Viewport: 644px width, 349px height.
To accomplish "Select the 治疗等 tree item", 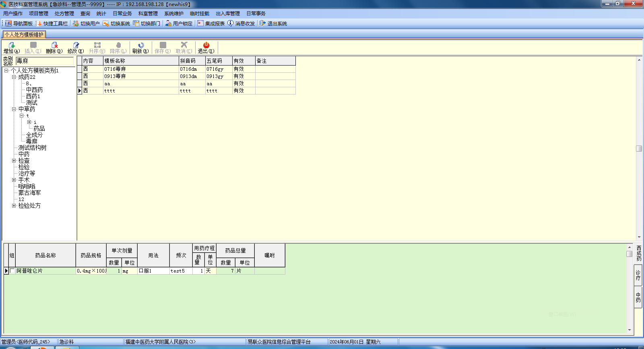I will coord(27,174).
